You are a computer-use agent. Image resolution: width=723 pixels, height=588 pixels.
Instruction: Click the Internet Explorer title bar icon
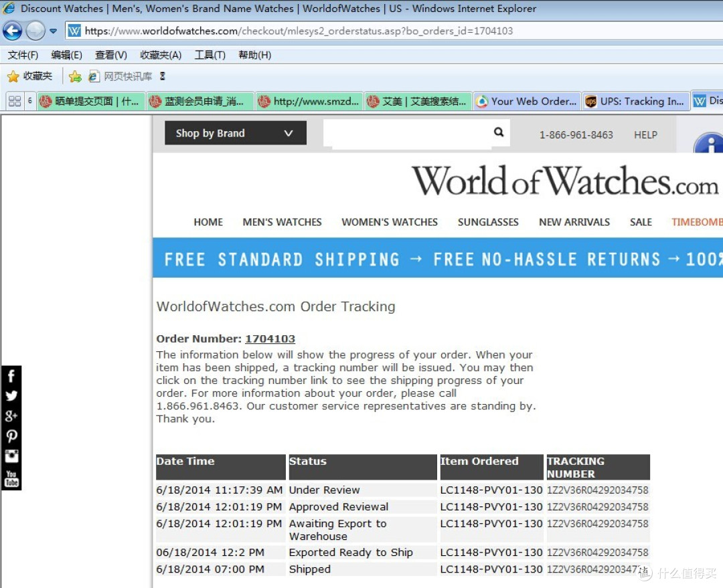click(9, 8)
